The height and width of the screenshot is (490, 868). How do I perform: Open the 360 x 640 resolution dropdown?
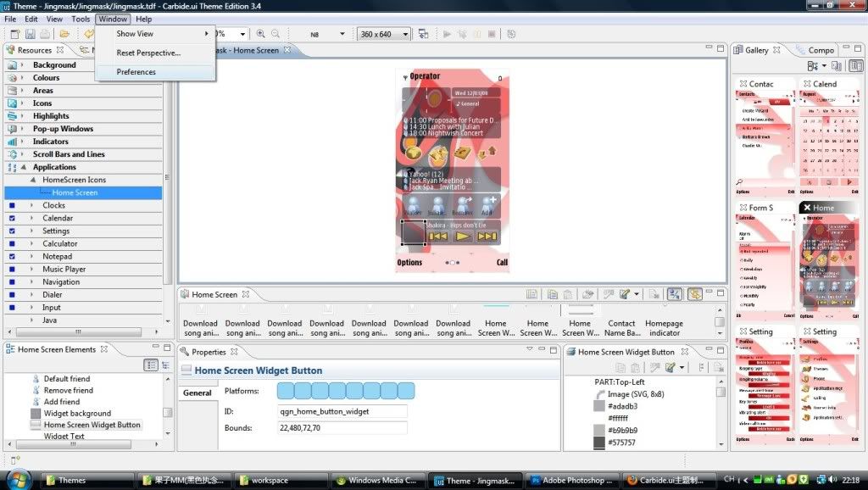pos(406,34)
